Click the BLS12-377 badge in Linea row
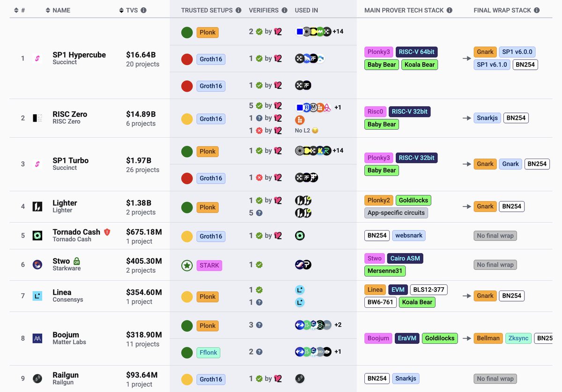Image resolution: width=562 pixels, height=392 pixels. coord(429,290)
